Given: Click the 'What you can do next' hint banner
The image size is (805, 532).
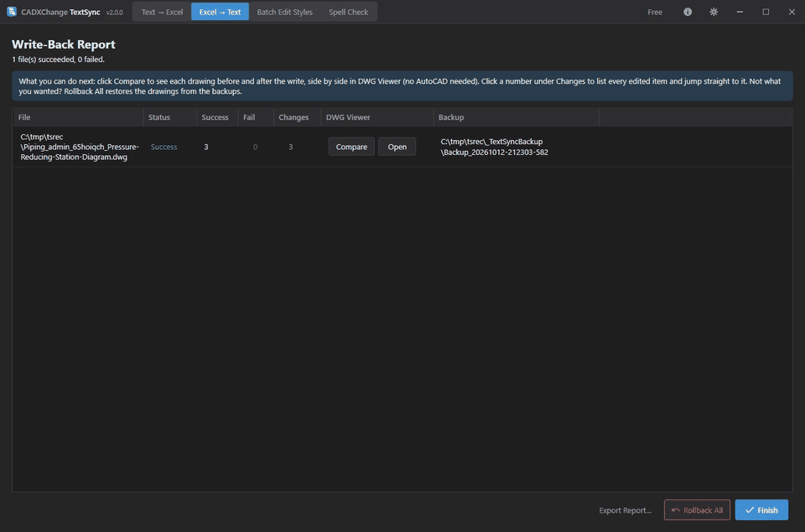Looking at the screenshot, I should point(402,86).
